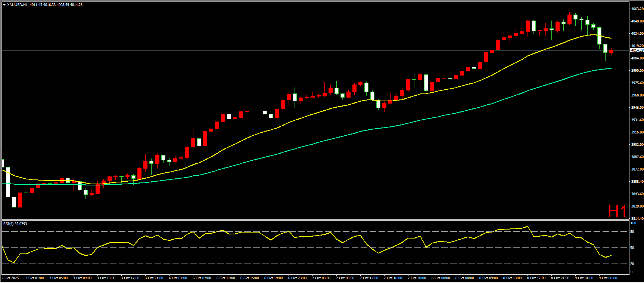The image size is (644, 283).
Task: Click the 9 Oct 06:00 time label
Action: click(x=608, y=278)
